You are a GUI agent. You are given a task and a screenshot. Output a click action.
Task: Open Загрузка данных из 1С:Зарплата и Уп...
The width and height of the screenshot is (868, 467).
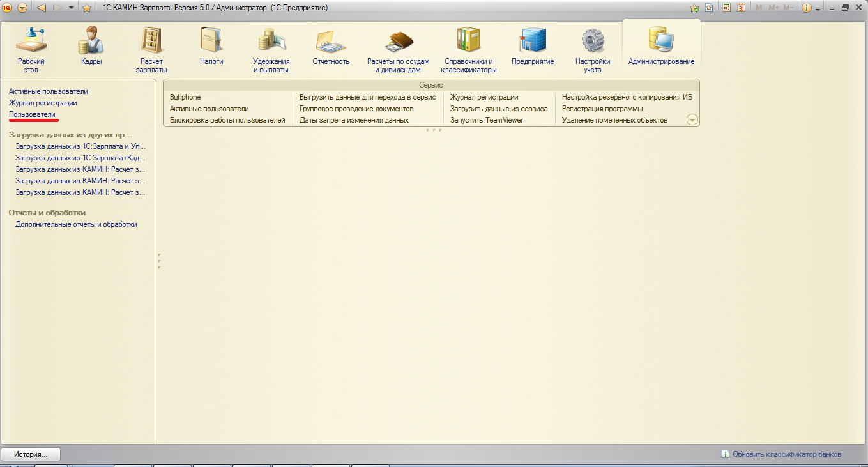click(80, 146)
